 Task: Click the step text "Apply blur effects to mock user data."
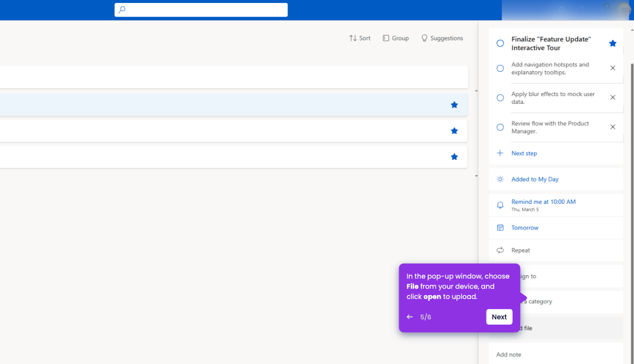[x=553, y=98]
